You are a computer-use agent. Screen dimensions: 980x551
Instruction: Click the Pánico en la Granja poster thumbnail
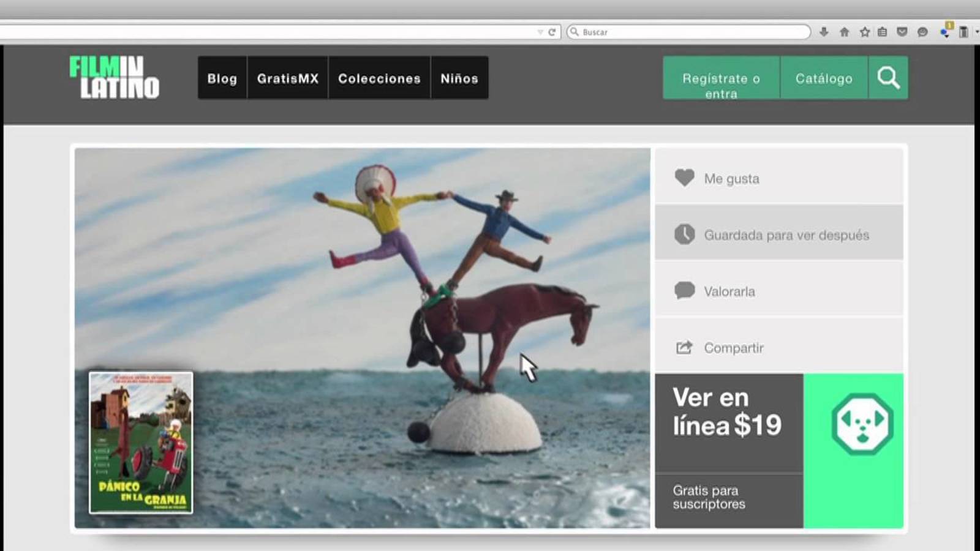tap(141, 442)
